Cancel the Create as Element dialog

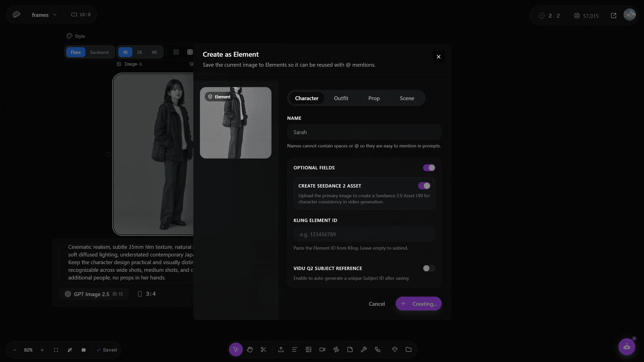coord(376,304)
